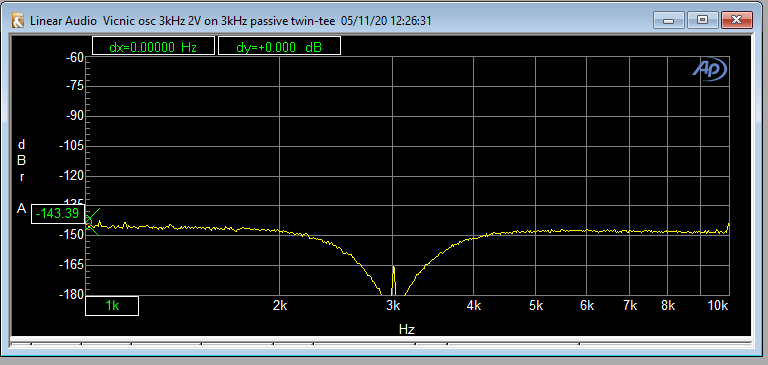Image resolution: width=768 pixels, height=365 pixels.
Task: Click the 1k cursor frequency box
Action: pos(112,306)
